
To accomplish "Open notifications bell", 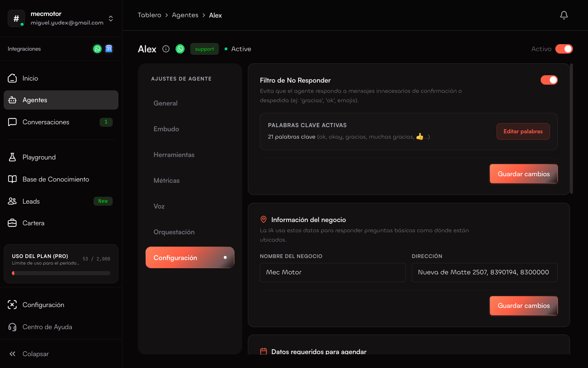I will tap(564, 15).
